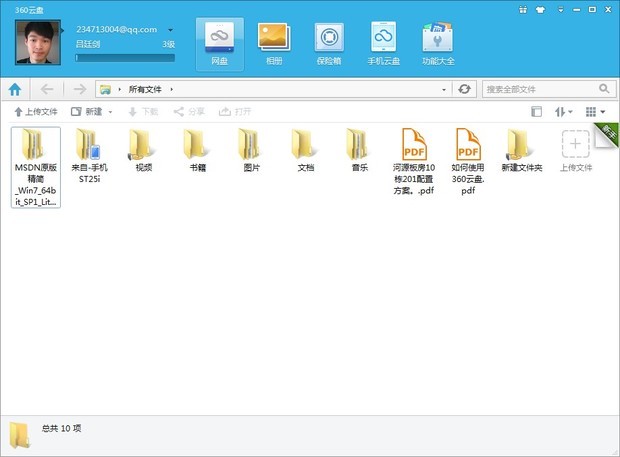This screenshot has height=457, width=620.
Task: Open the gift box icon in title bar
Action: pyautogui.click(x=523, y=9)
